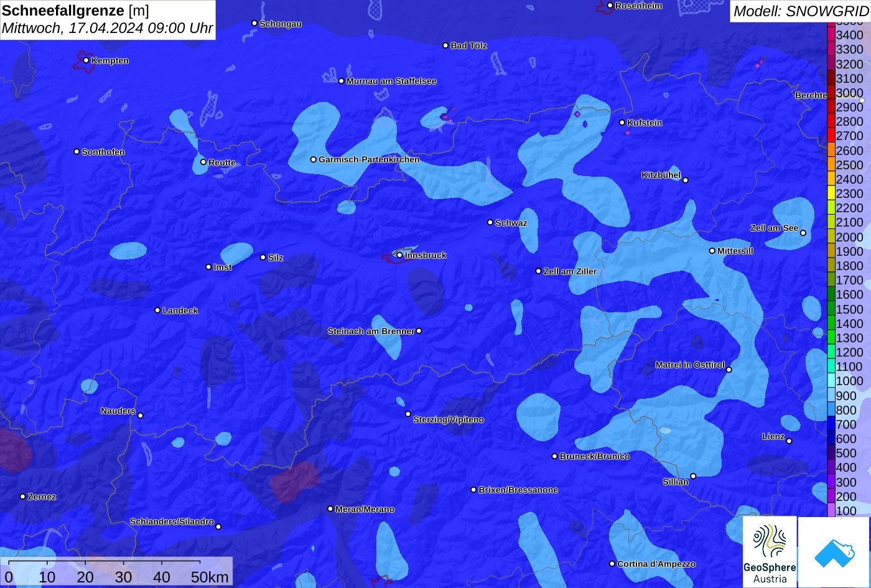This screenshot has width=871, height=588.
Task: Click the Zell am See marker
Action: pos(803,233)
